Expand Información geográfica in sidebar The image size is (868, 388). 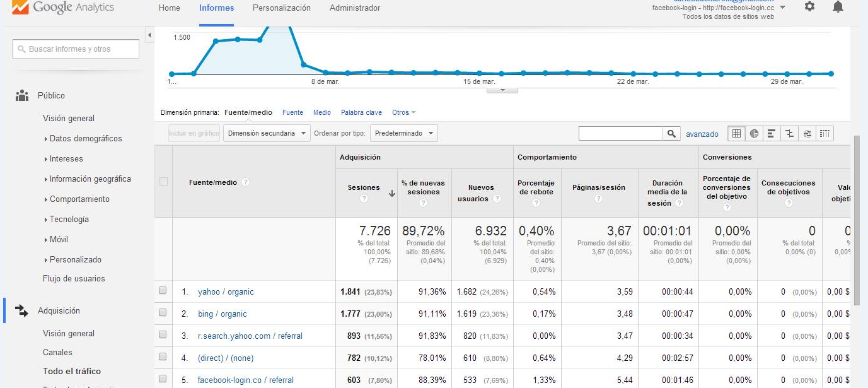pyautogui.click(x=88, y=179)
